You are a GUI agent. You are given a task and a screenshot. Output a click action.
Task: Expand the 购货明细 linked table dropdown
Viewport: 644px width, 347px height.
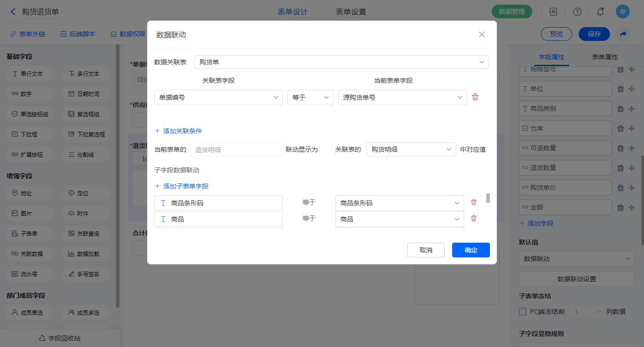(411, 149)
